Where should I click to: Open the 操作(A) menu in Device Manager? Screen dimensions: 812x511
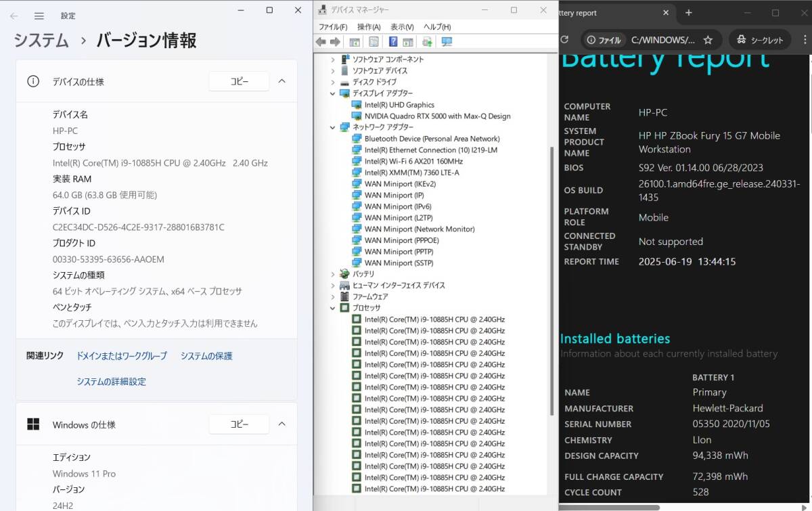tap(369, 27)
